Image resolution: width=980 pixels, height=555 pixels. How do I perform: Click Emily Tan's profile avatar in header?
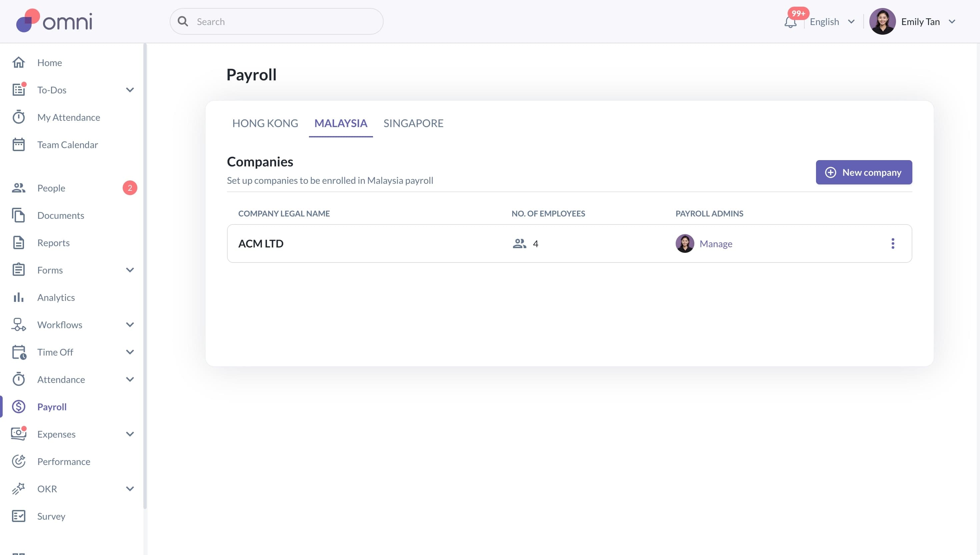click(882, 21)
